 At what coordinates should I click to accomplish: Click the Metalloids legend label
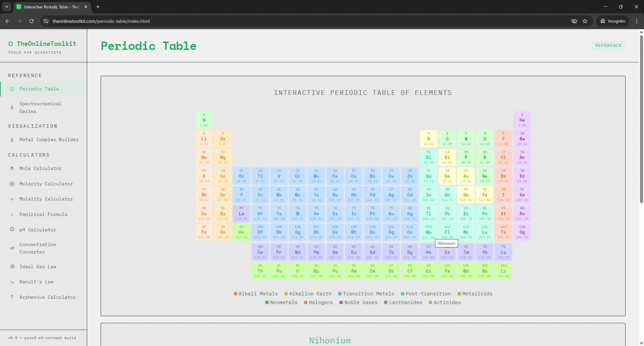(477, 294)
